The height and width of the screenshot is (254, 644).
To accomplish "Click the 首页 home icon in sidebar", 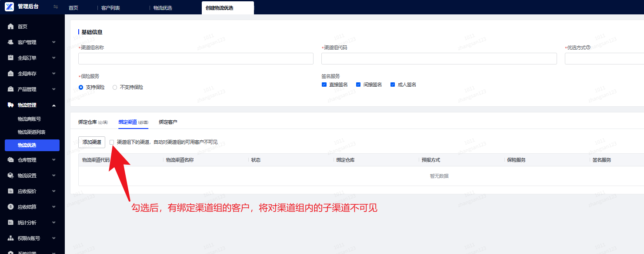I will click(x=11, y=27).
